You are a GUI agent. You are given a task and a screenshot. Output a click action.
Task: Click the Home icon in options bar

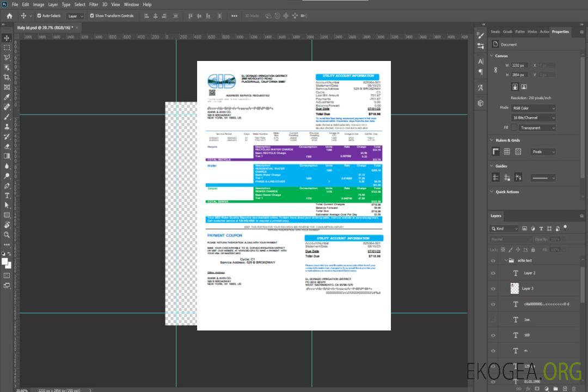click(x=9, y=16)
